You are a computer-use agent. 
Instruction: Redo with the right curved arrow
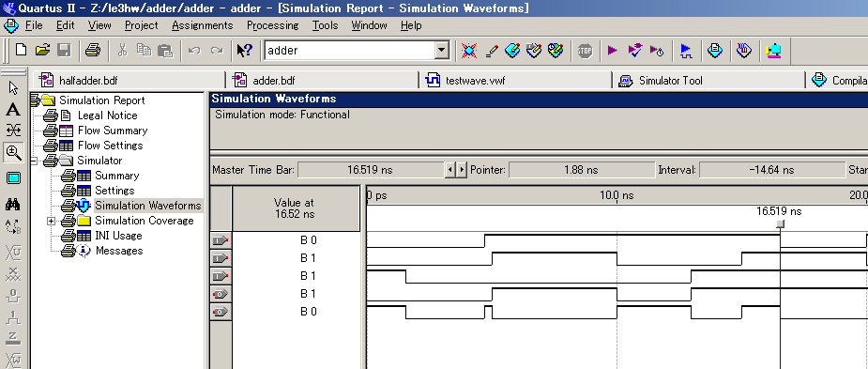(x=216, y=51)
